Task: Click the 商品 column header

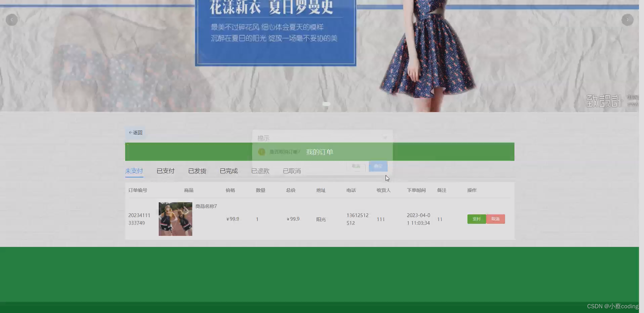Action: (189, 190)
